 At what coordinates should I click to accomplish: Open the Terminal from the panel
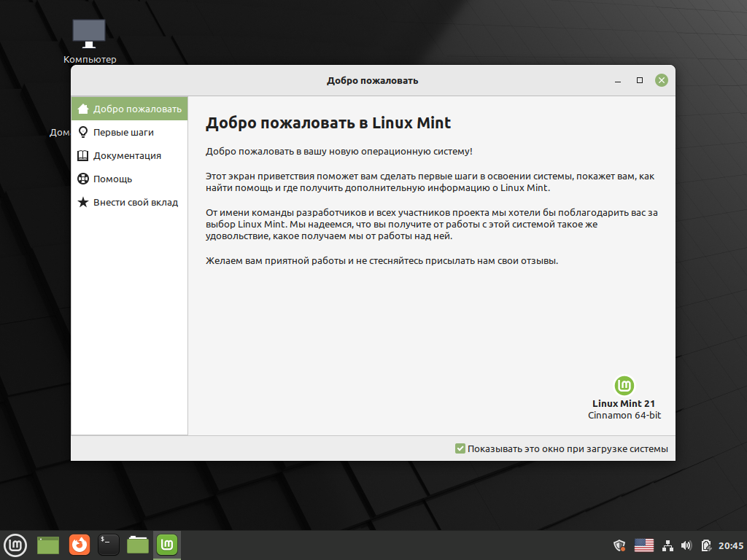click(x=109, y=545)
